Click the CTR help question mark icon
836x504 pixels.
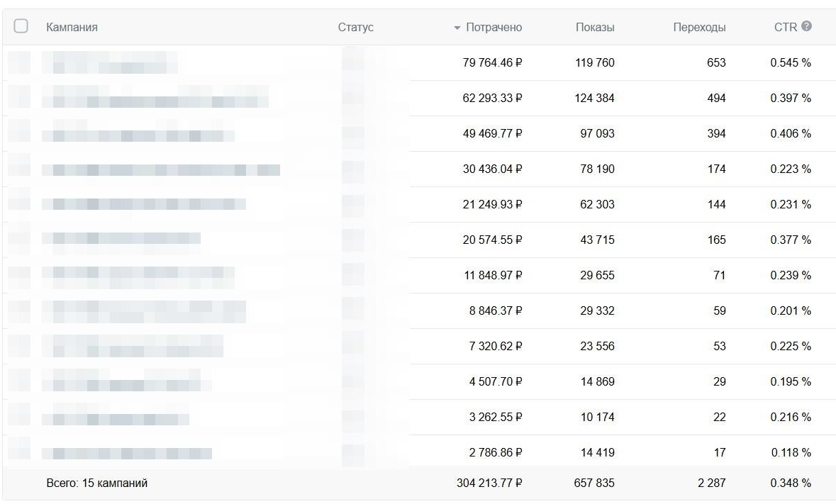coord(806,26)
